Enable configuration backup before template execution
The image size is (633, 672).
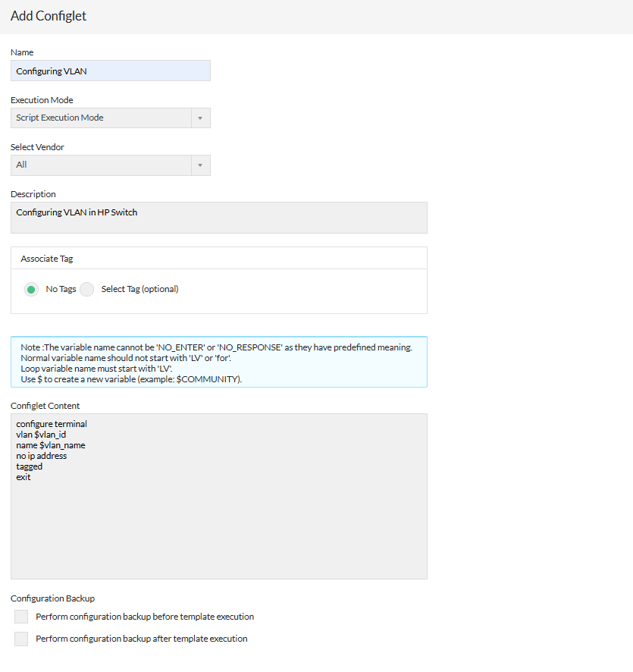tap(21, 617)
